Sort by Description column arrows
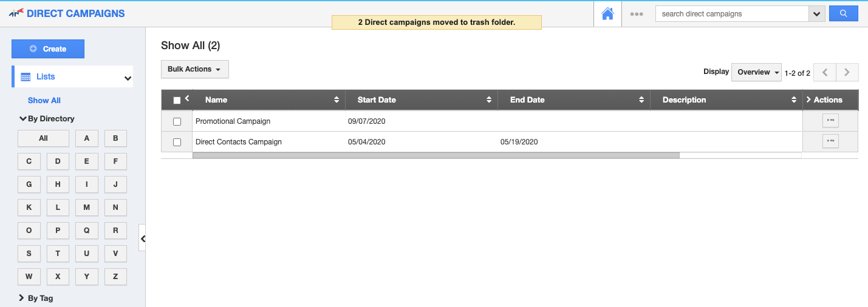This screenshot has width=868, height=307. tap(794, 100)
